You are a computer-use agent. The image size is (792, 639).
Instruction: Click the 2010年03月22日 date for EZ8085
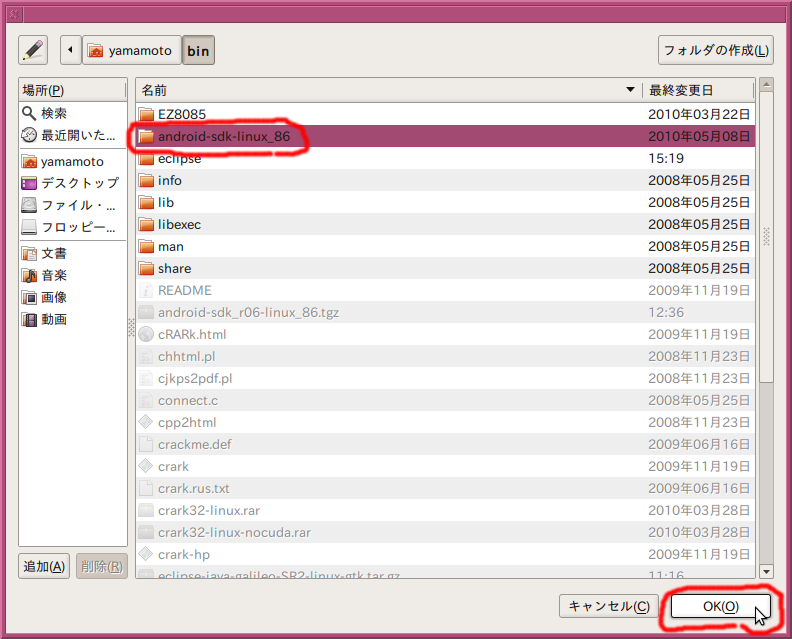point(699,114)
